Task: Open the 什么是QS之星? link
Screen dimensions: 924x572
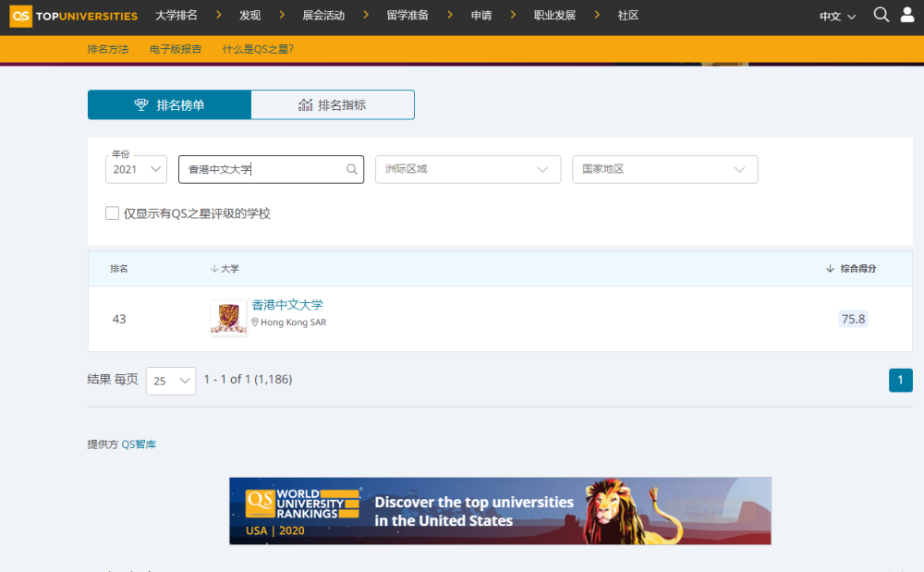Action: 258,49
